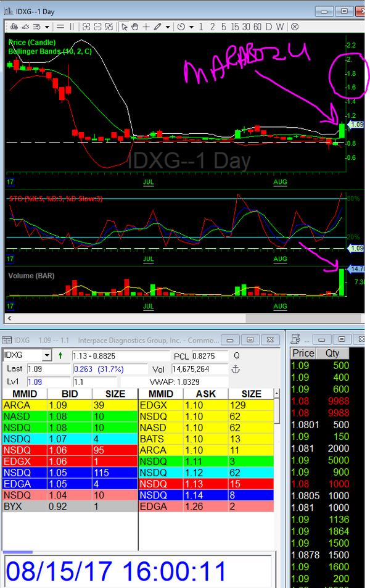Switch chart to Daily (D) timeframe

pyautogui.click(x=269, y=27)
